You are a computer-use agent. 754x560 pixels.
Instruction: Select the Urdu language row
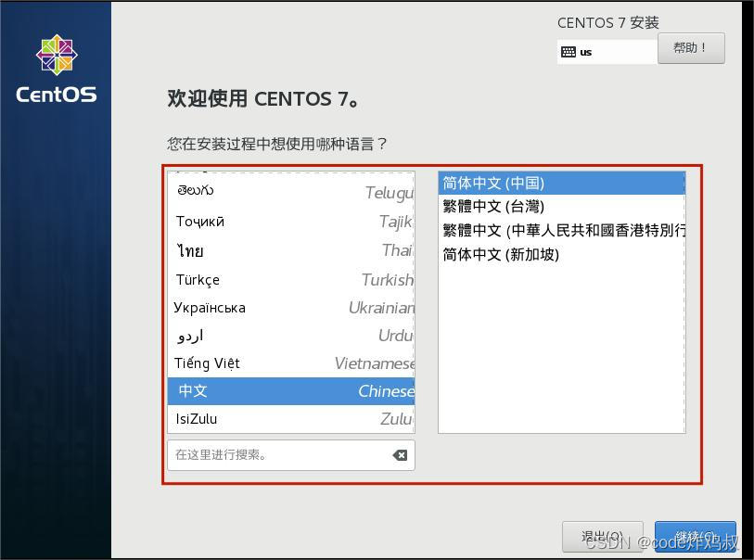[291, 336]
